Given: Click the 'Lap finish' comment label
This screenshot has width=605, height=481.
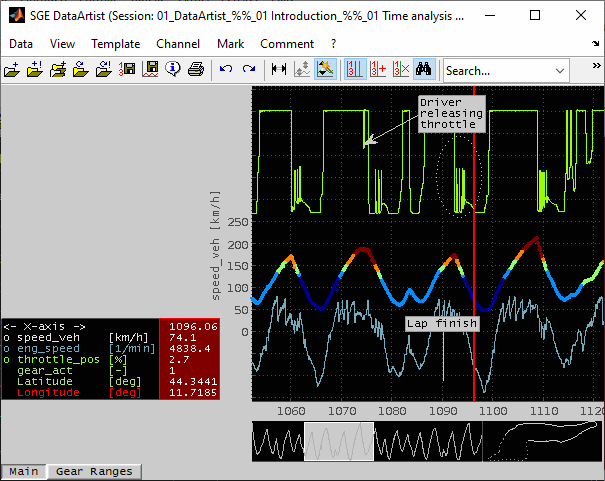Looking at the screenshot, I should tap(442, 323).
